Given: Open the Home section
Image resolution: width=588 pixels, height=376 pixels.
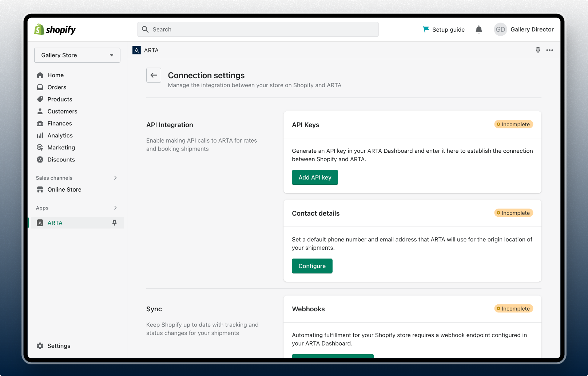Looking at the screenshot, I should pos(55,75).
